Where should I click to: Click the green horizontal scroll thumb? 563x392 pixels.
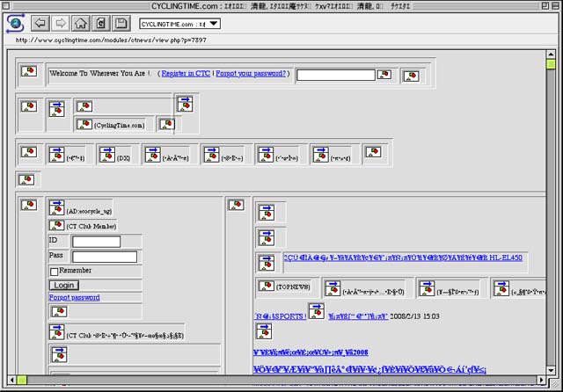pos(22,380)
